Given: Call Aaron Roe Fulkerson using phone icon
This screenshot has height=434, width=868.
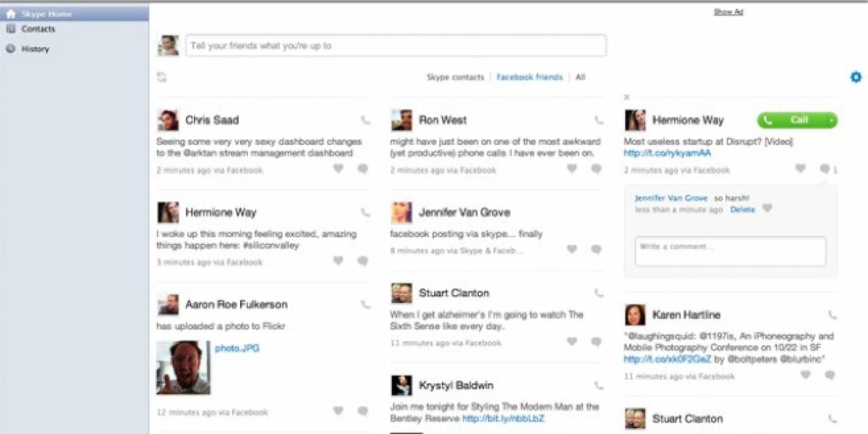Looking at the screenshot, I should tap(365, 305).
